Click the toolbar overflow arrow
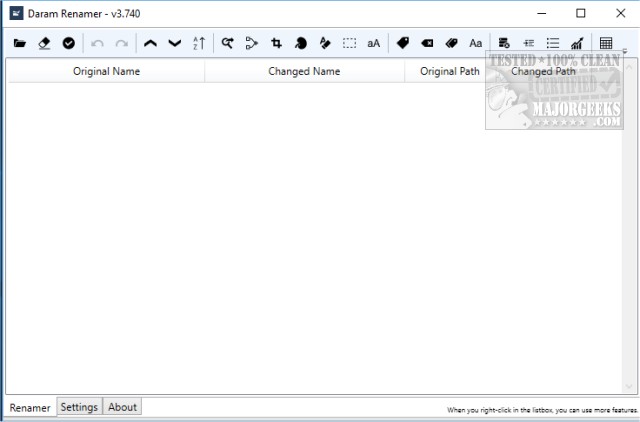This screenshot has width=640, height=422. pos(625,51)
